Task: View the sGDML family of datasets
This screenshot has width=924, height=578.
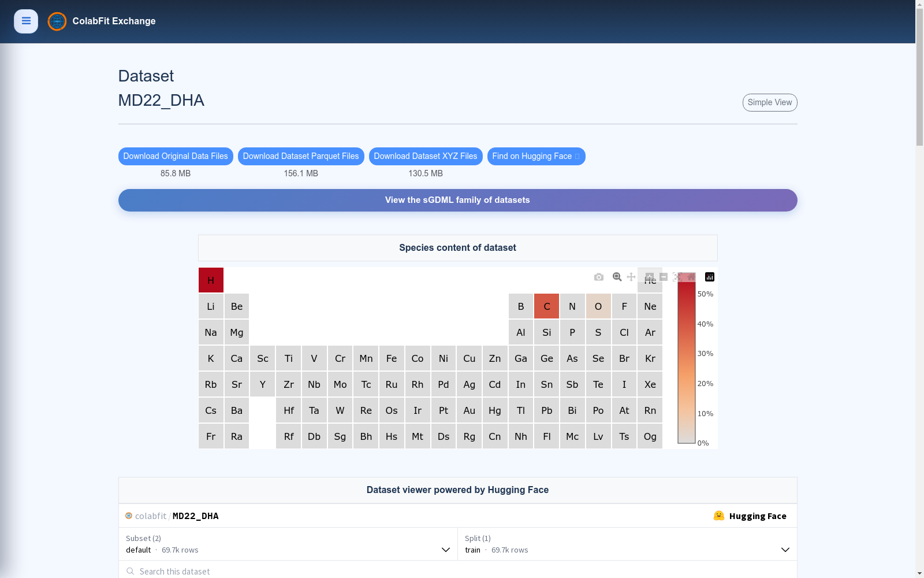Action: pos(458,200)
